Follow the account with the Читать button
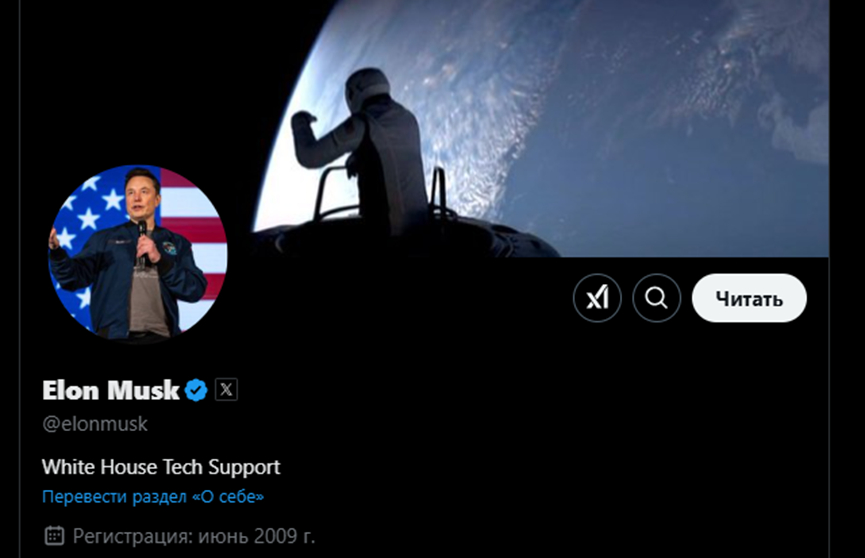865x558 pixels. 749,298
